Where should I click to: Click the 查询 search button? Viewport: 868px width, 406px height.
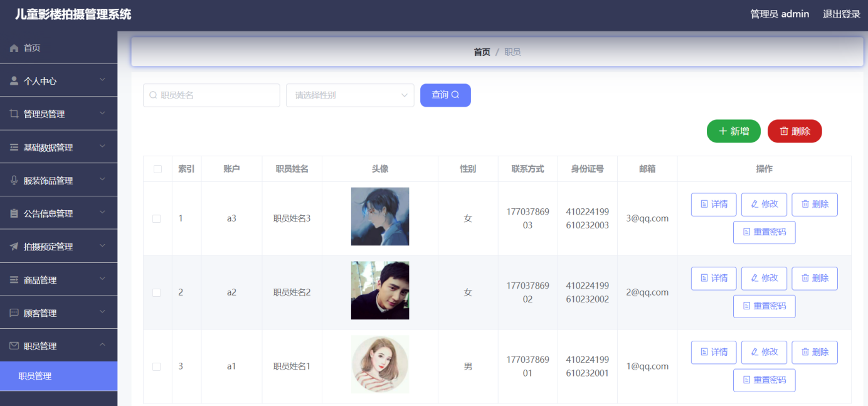pyautogui.click(x=445, y=95)
